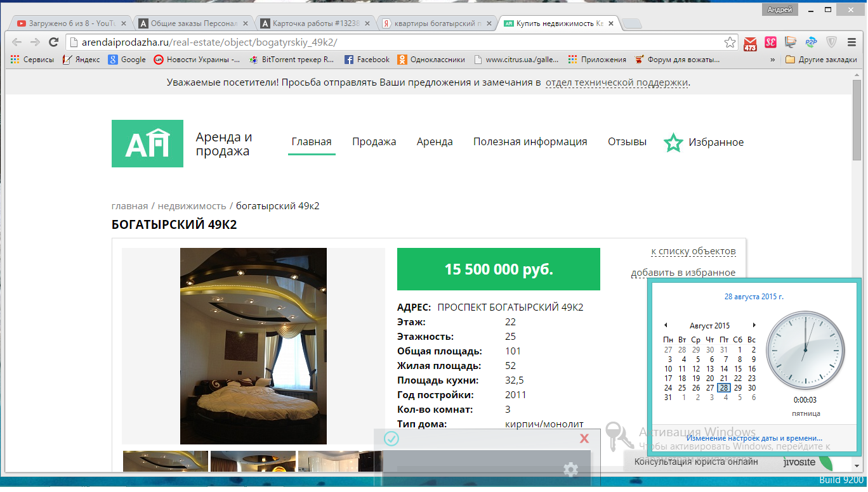Click недвижимость breadcrumb link

click(x=192, y=206)
